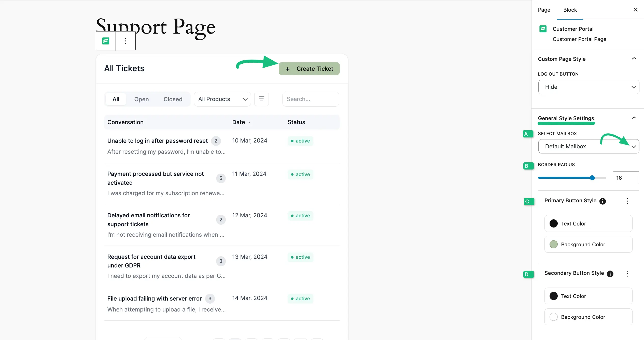Filter tickets by Closed status
Viewport: 644px width, 340px height.
tap(173, 99)
